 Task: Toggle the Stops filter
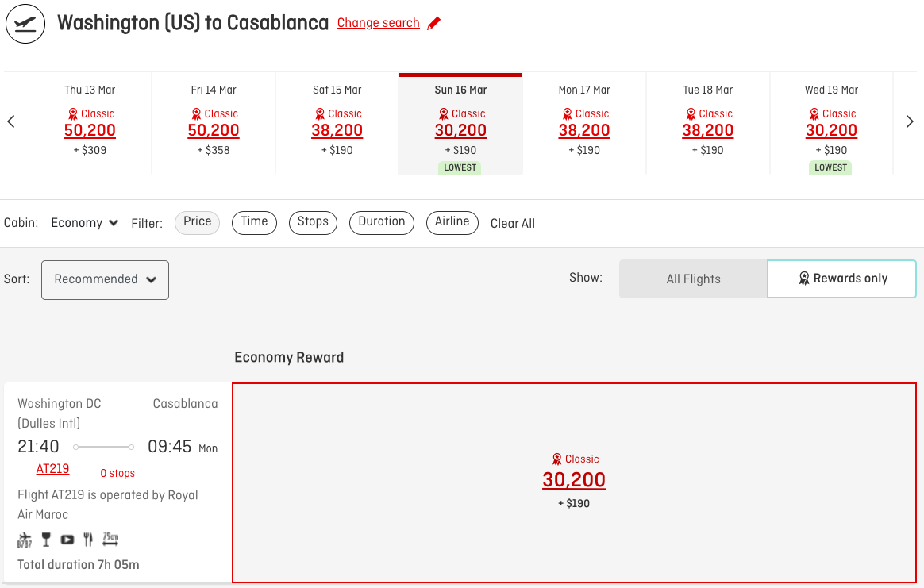313,222
